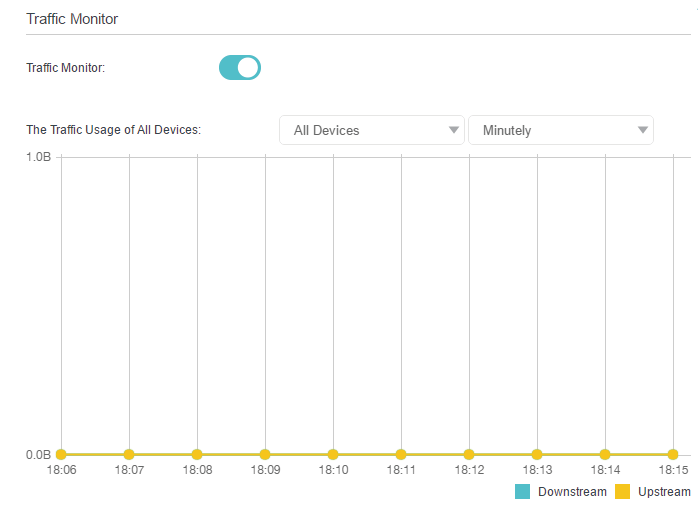
Task: Click the last data point at 18:15
Action: (x=673, y=455)
